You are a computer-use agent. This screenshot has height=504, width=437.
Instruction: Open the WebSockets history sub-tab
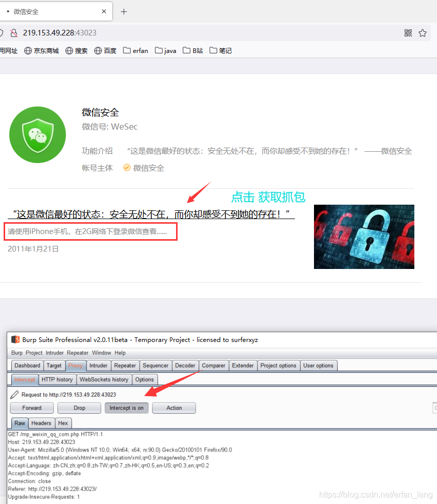pyautogui.click(x=104, y=380)
